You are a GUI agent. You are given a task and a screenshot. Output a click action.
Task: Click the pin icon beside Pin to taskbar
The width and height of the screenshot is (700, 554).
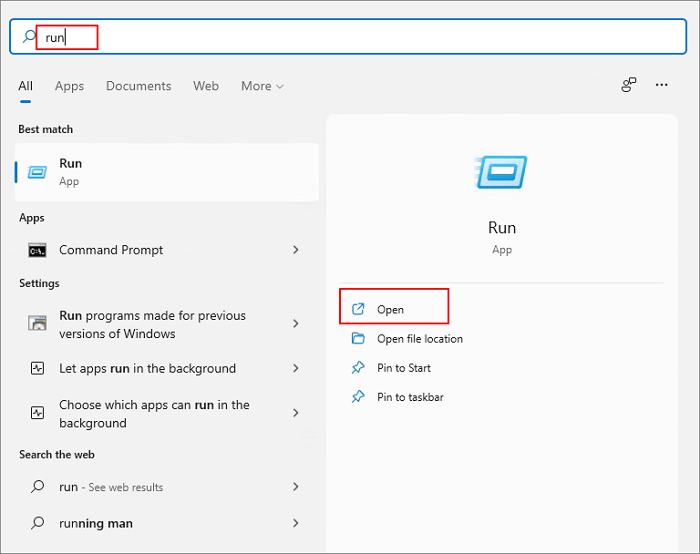pyautogui.click(x=358, y=397)
